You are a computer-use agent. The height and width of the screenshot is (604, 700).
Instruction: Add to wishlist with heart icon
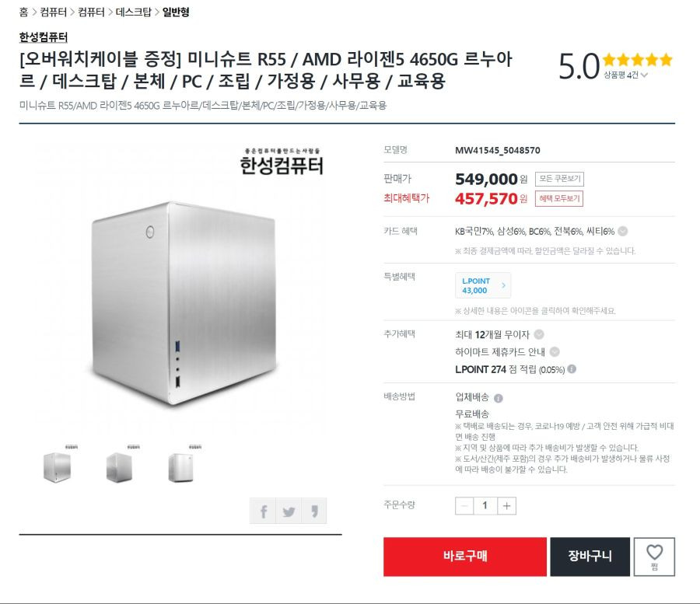click(x=654, y=557)
